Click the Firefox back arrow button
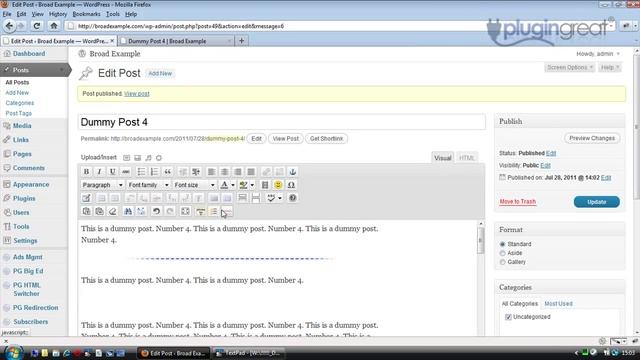The height and width of the screenshot is (360, 640). [x=9, y=26]
